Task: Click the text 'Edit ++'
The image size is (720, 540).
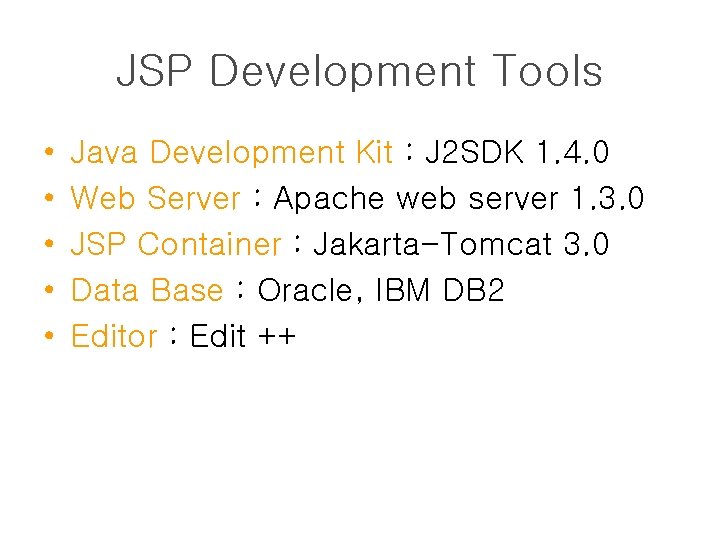Action: pos(243,336)
